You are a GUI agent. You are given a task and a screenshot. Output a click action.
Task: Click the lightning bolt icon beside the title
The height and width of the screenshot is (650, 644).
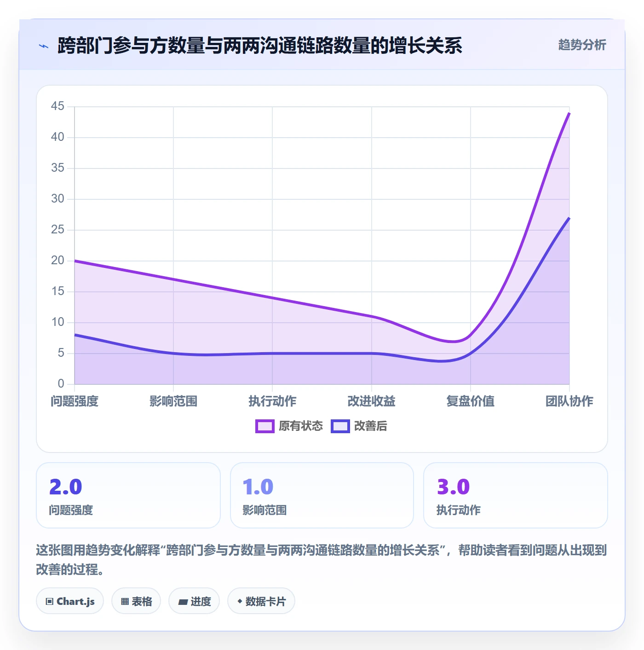click(x=44, y=46)
